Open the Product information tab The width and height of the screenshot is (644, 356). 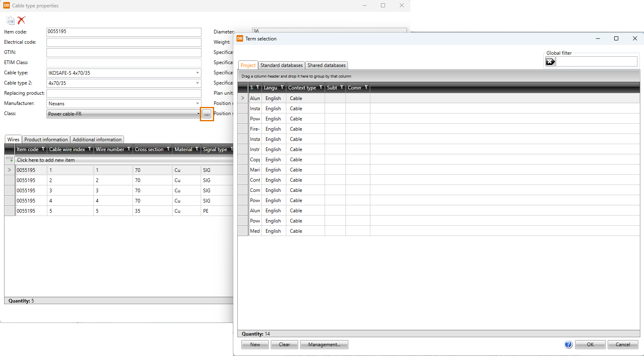[x=46, y=140]
